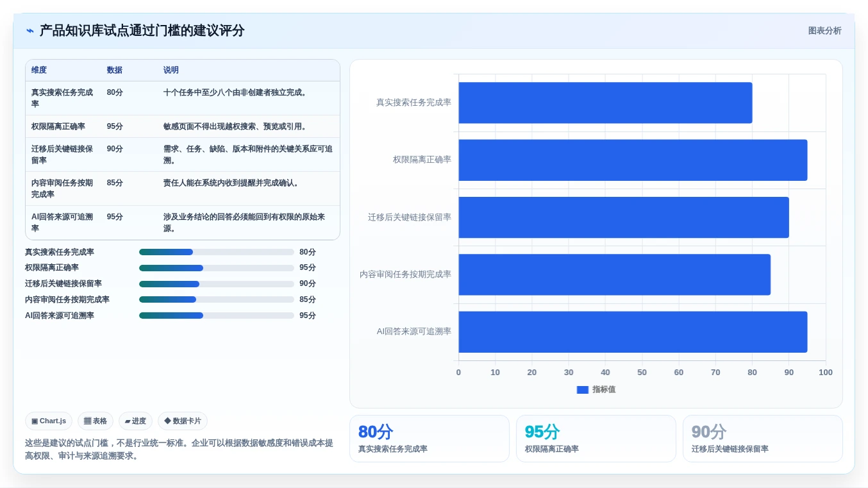Click the 数据 column header

coord(115,70)
